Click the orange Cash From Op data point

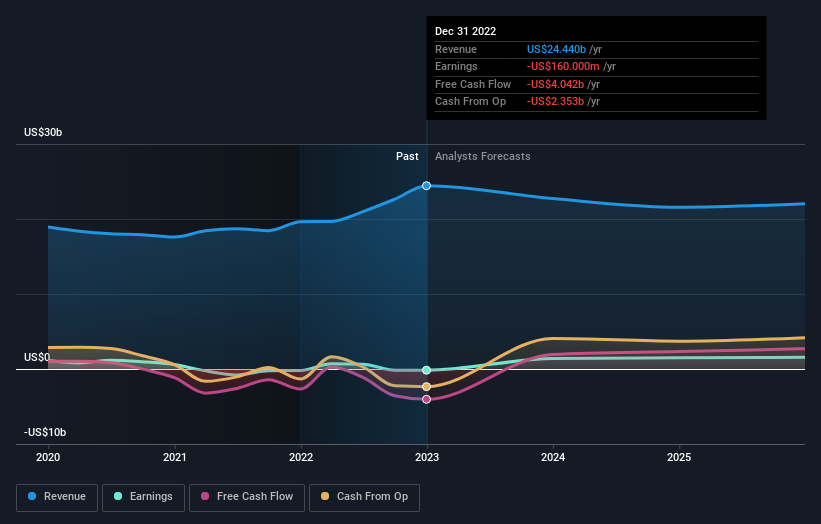[x=427, y=387]
